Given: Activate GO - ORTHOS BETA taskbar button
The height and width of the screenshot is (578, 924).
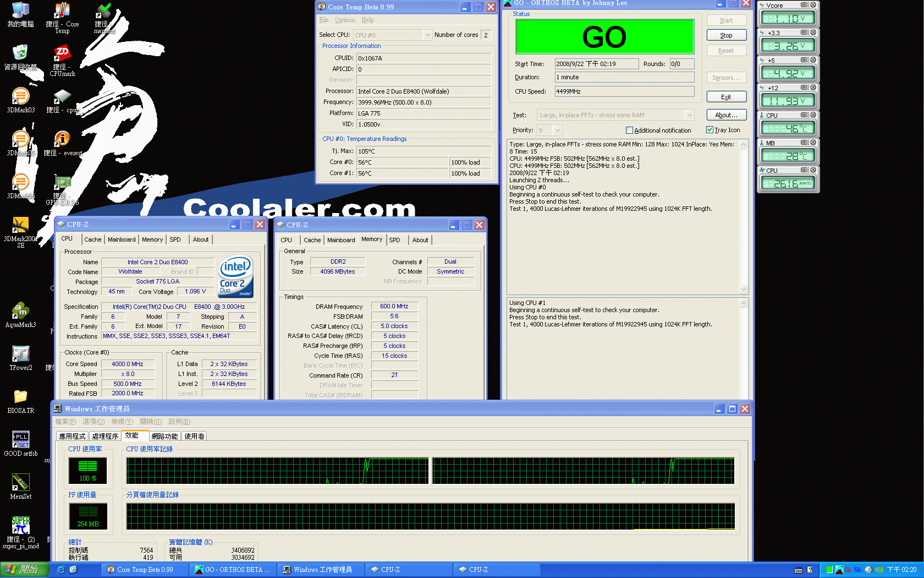Looking at the screenshot, I should pyautogui.click(x=233, y=570).
